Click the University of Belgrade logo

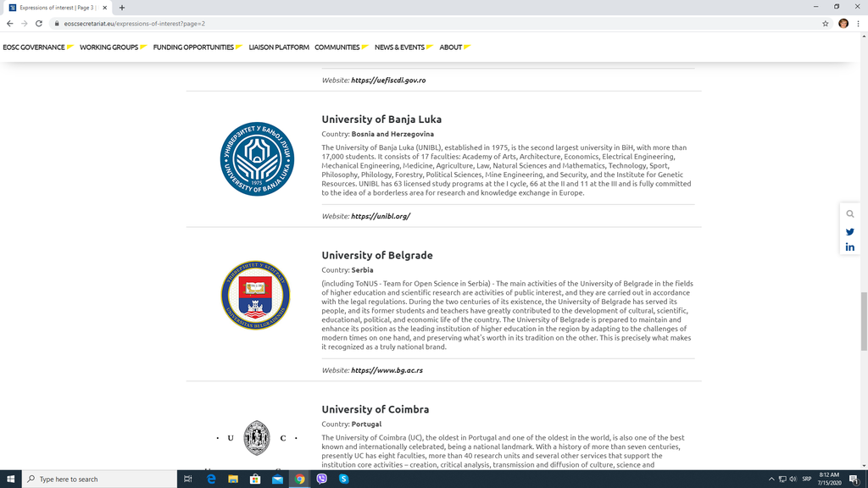pos(255,296)
